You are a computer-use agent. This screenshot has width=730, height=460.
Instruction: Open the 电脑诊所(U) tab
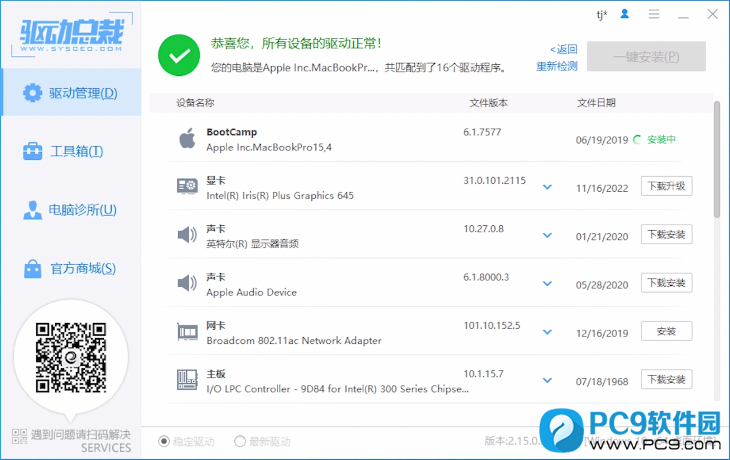click(x=71, y=210)
